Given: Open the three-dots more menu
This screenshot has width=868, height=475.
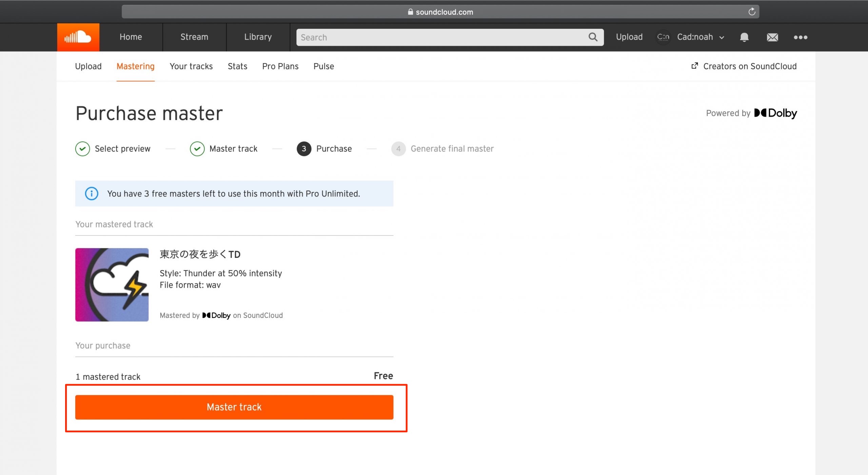Looking at the screenshot, I should click(x=800, y=37).
